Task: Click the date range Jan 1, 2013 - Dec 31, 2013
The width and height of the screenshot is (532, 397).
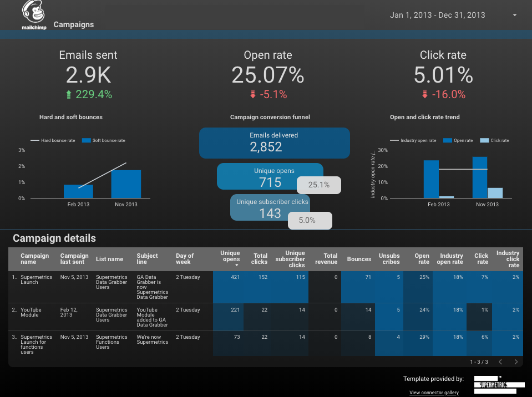Action: [437, 15]
